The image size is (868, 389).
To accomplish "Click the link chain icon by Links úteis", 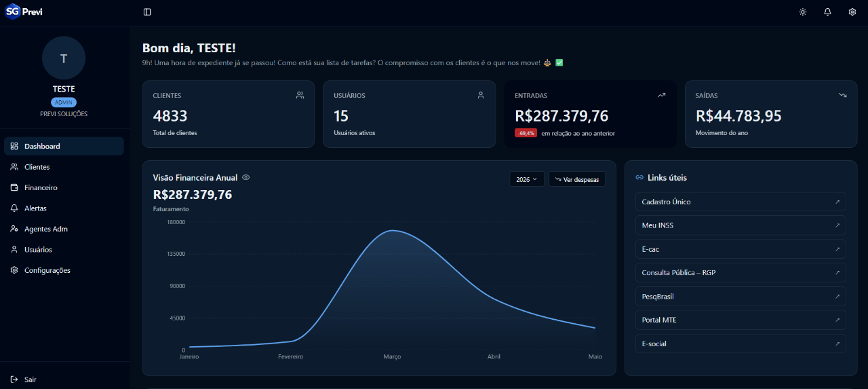I will click(639, 177).
